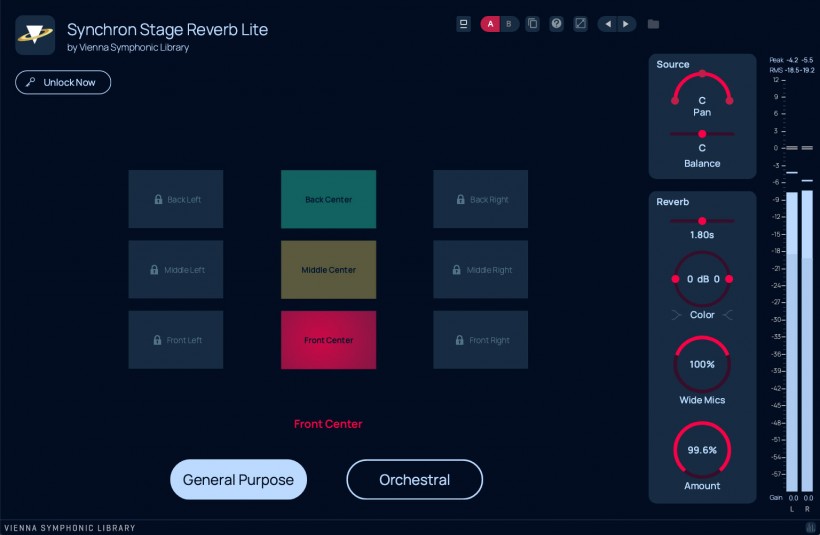Click the RMS readout above the meters

[x=791, y=70]
